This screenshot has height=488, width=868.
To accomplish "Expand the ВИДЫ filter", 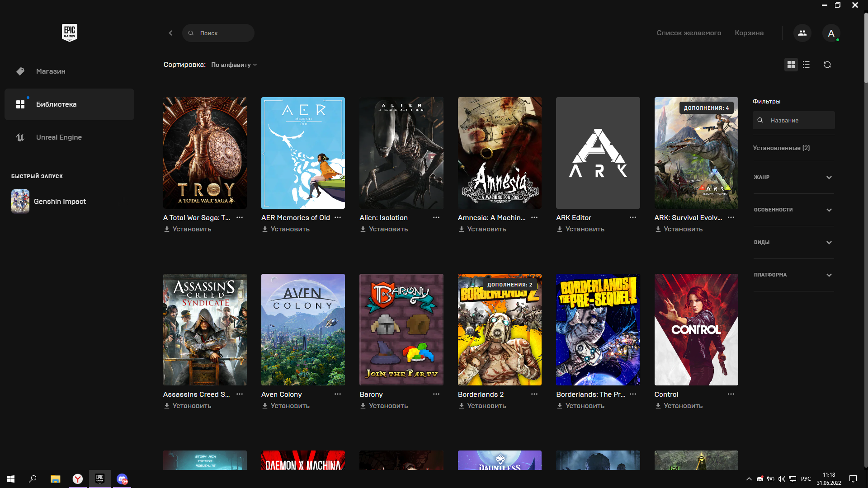I will pos(793,242).
